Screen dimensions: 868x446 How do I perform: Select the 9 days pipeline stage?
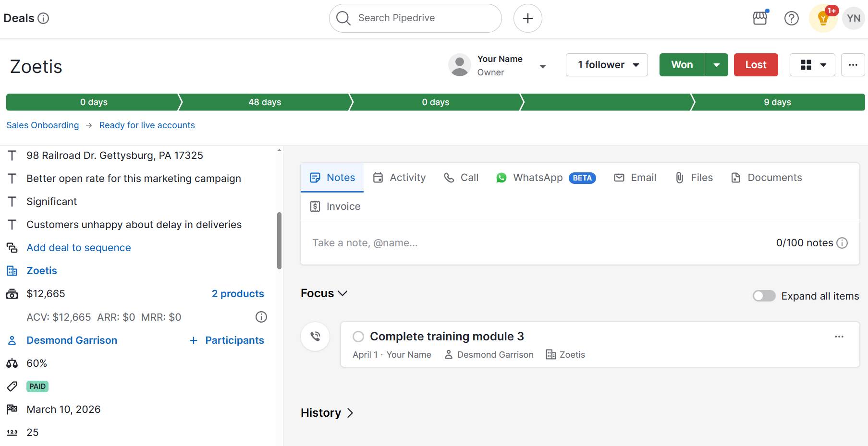point(777,102)
